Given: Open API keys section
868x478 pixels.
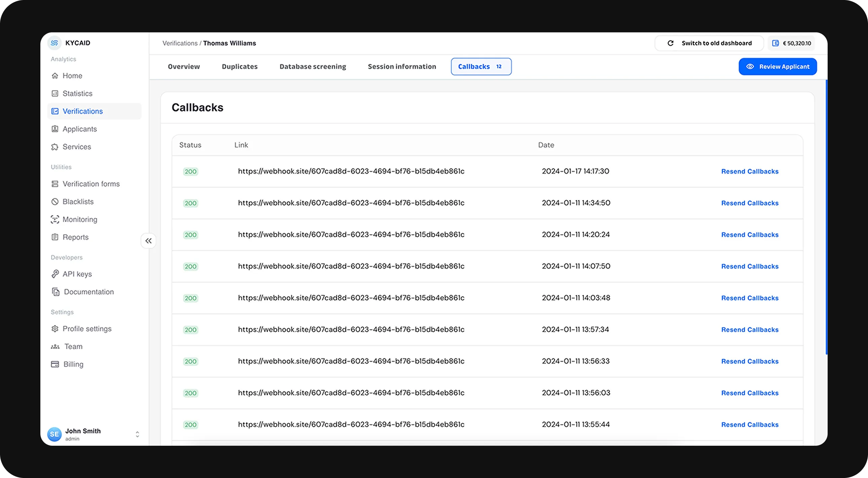Looking at the screenshot, I should (x=77, y=274).
